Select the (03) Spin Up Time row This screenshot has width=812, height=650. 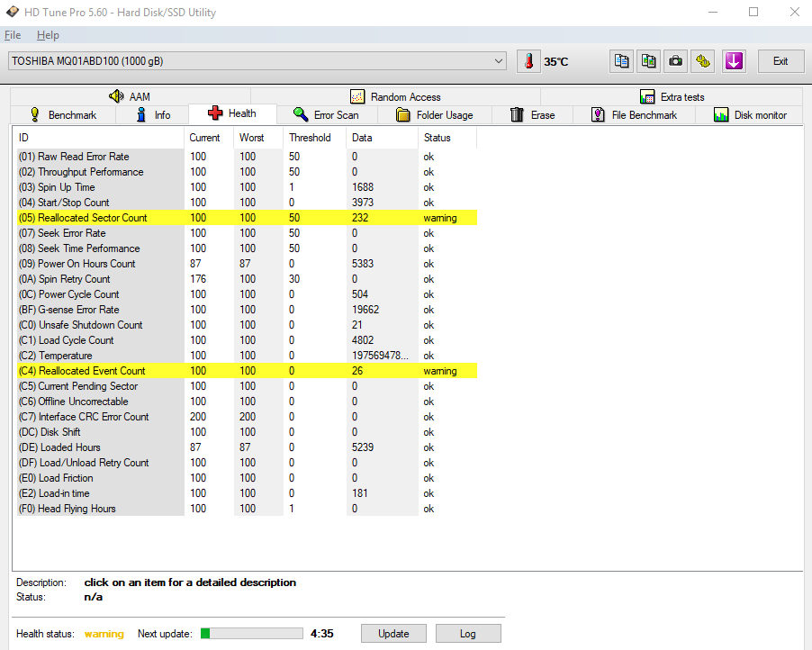[247, 187]
